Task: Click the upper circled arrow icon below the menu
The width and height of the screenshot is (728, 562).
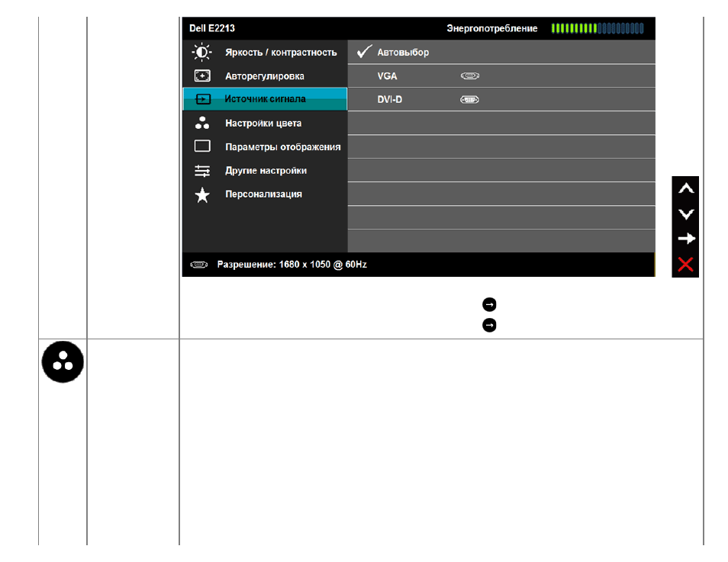Action: tap(489, 304)
